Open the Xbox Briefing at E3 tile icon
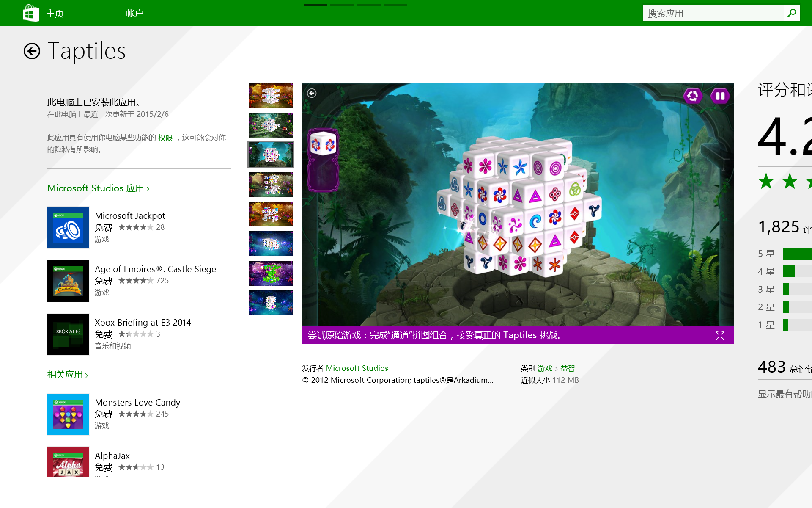The width and height of the screenshot is (812, 508). point(68,334)
